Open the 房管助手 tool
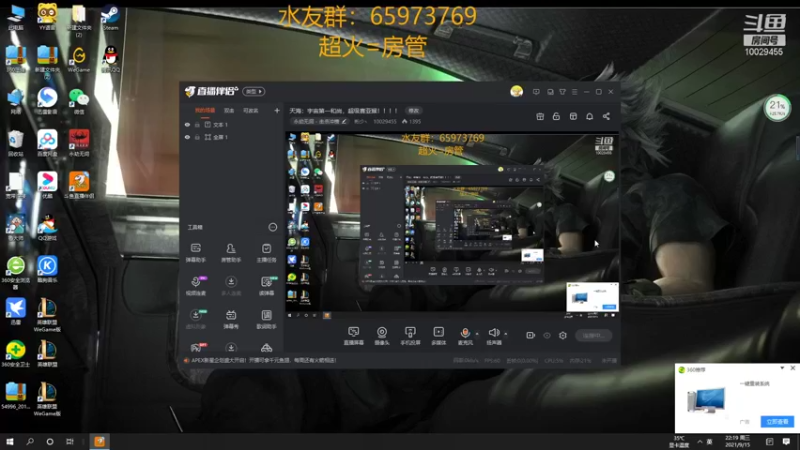Image resolution: width=800 pixels, height=450 pixels. 231,252
